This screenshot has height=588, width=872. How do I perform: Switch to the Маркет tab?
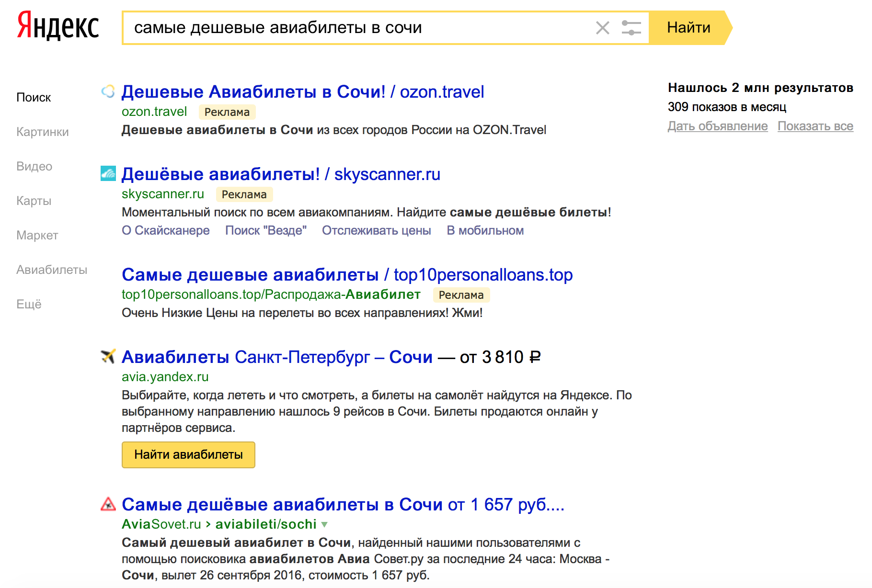pos(37,236)
